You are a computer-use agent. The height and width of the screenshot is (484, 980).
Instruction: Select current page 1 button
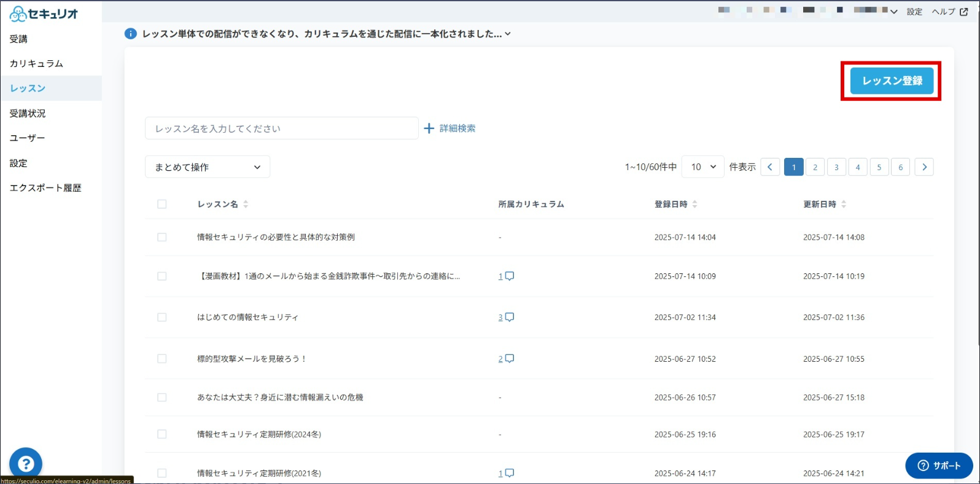tap(793, 167)
